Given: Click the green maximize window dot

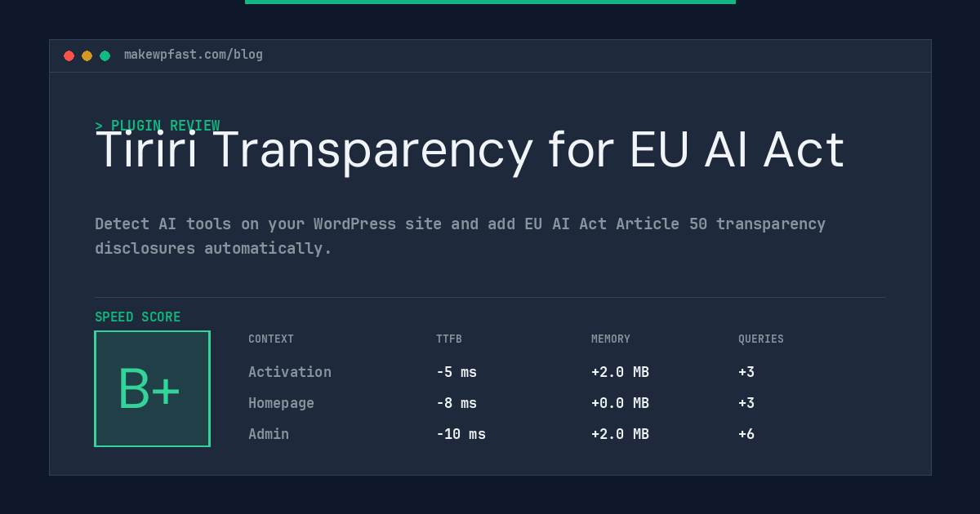Looking at the screenshot, I should (105, 55).
